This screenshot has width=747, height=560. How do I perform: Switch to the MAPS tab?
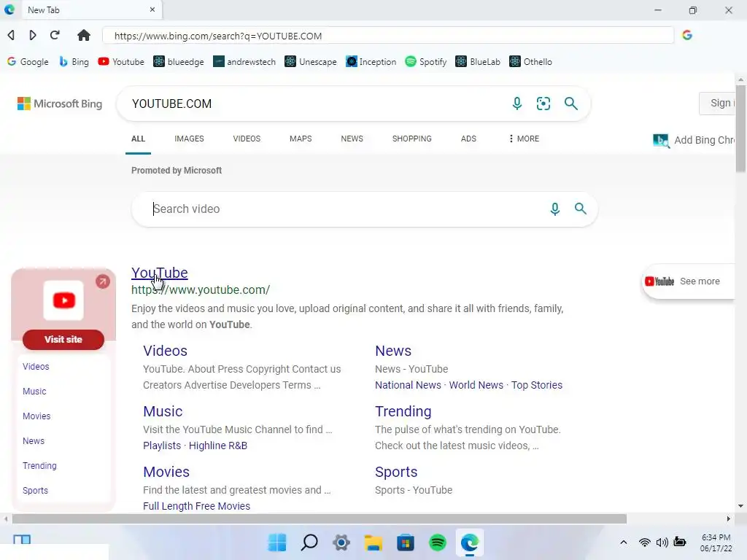click(301, 139)
